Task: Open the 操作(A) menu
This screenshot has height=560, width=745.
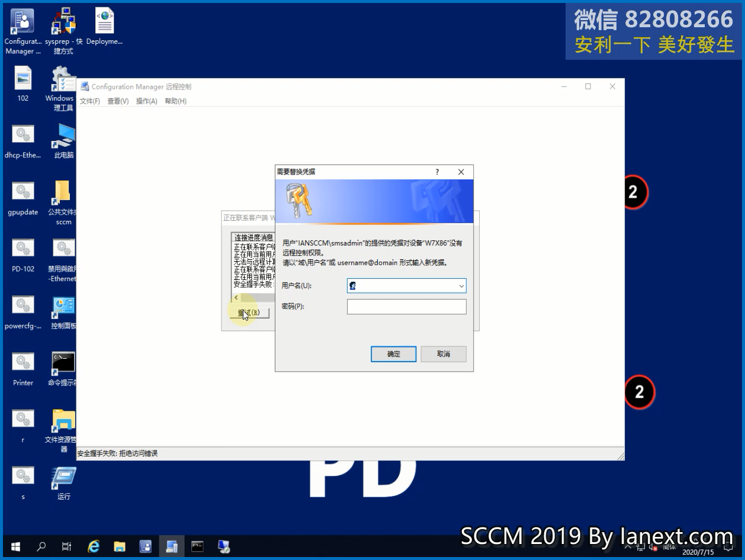Action: tap(147, 101)
